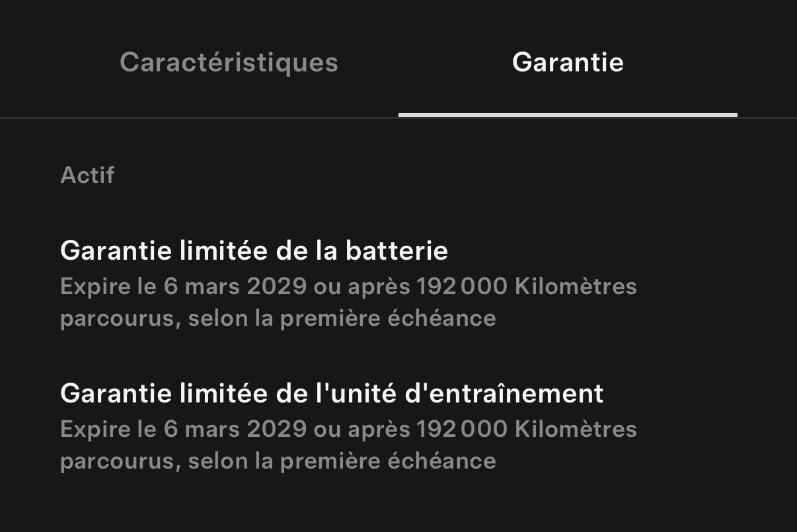
Task: Click 'selon la première échéance' under battery
Action: pyautogui.click(x=342, y=318)
